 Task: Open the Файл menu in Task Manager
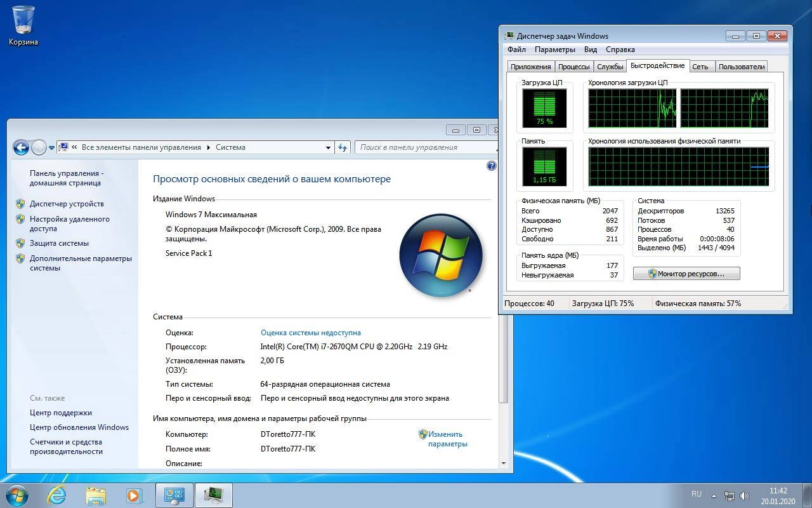point(516,50)
